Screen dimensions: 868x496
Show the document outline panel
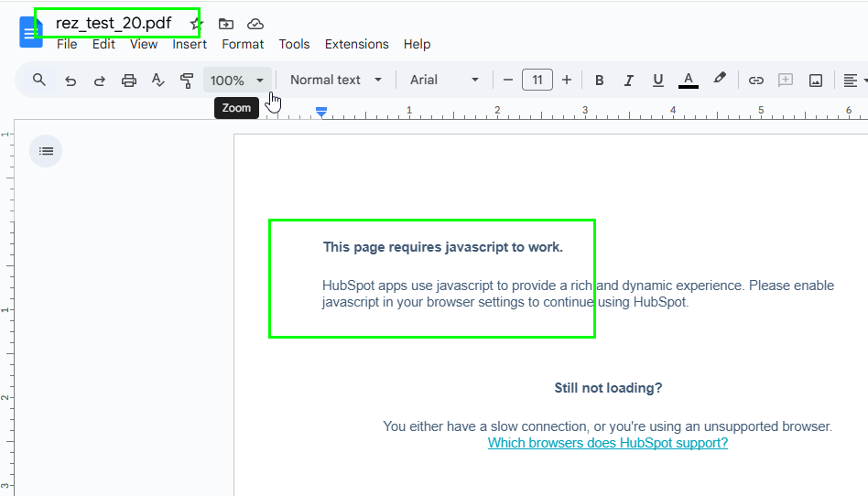[x=46, y=151]
